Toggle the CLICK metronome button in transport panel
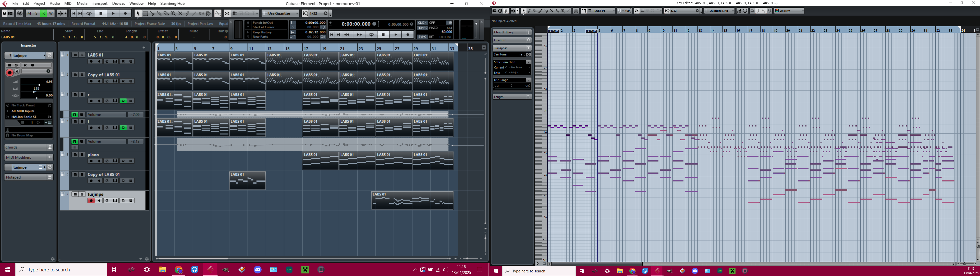 click(422, 23)
